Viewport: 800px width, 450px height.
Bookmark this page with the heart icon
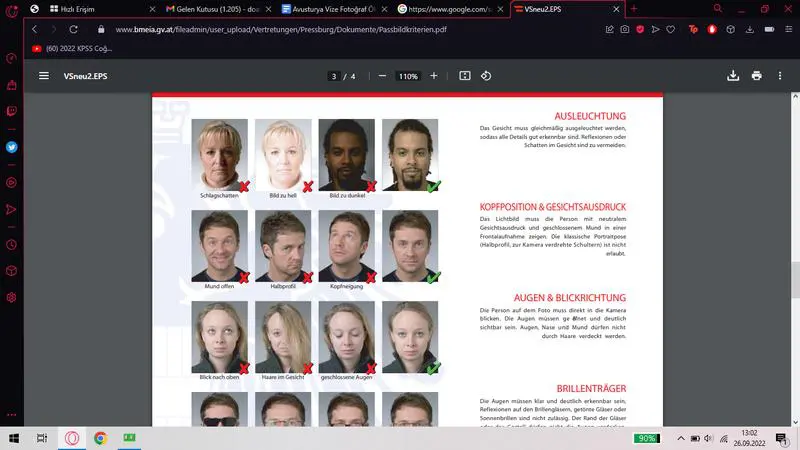click(670, 30)
